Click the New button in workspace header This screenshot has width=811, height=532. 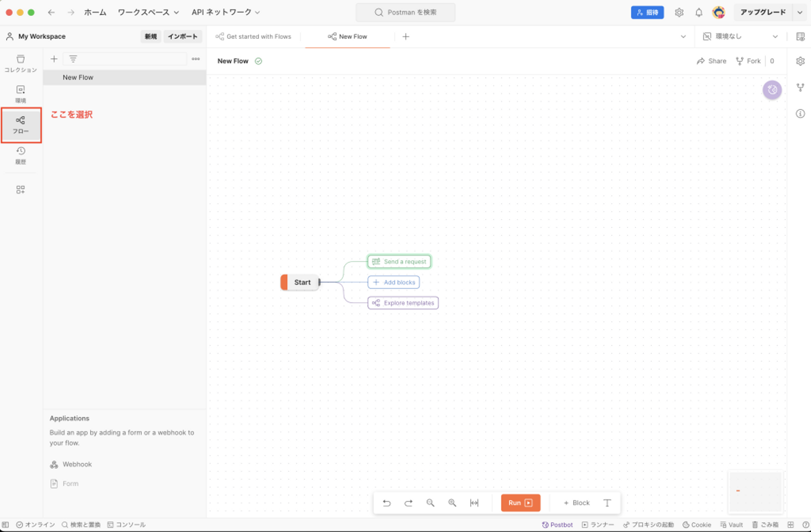point(150,37)
